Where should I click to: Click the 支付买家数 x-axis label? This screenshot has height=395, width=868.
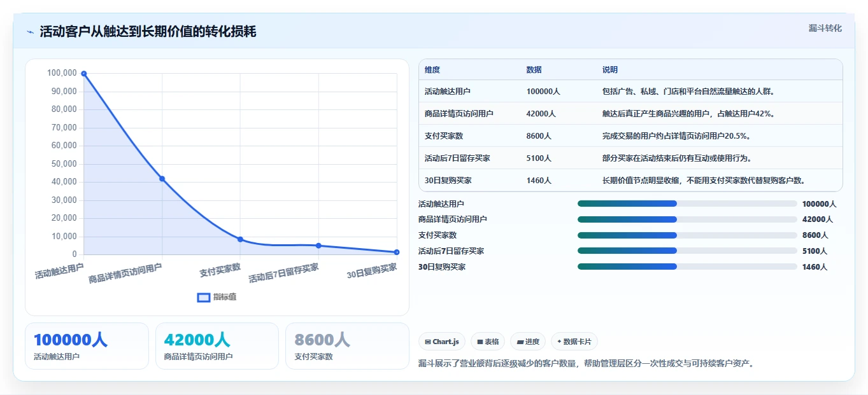(220, 270)
